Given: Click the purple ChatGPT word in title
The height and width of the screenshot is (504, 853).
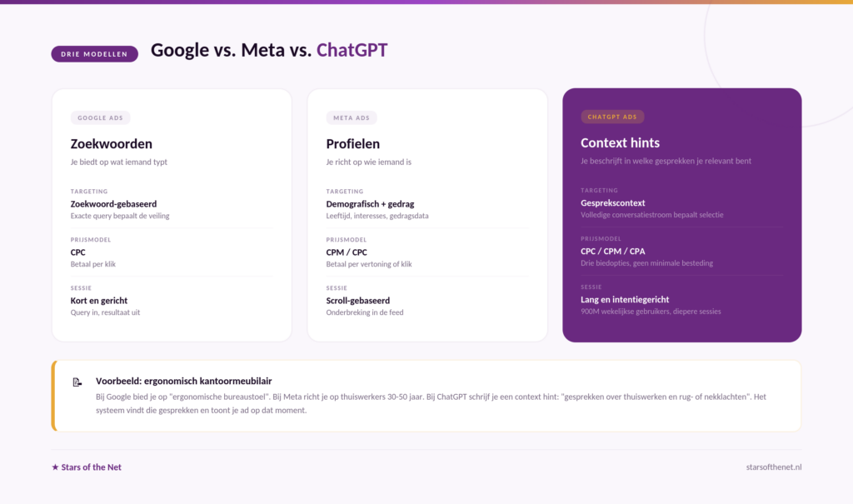Looking at the screenshot, I should (352, 50).
